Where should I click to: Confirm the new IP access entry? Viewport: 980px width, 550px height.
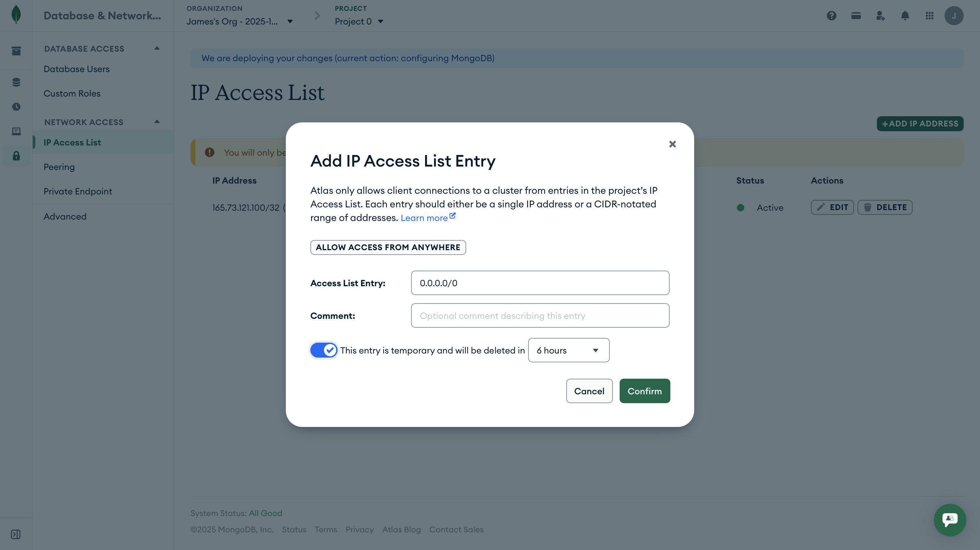pos(644,391)
